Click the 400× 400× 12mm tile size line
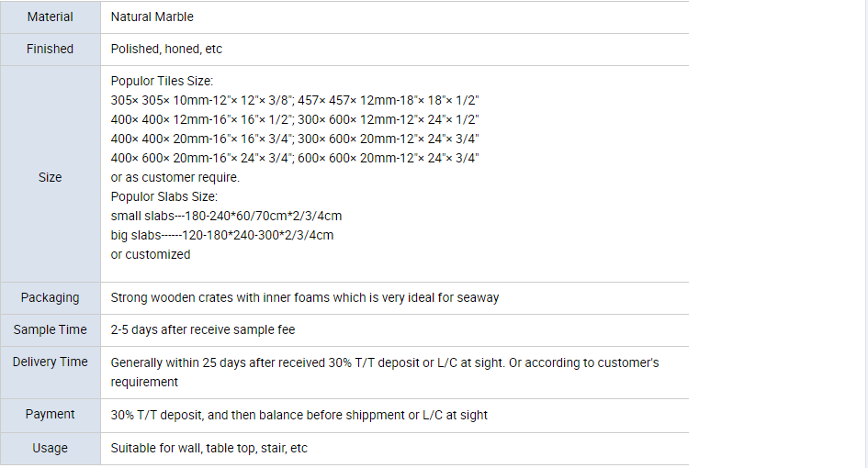This screenshot has height=468, width=868. pos(295,120)
